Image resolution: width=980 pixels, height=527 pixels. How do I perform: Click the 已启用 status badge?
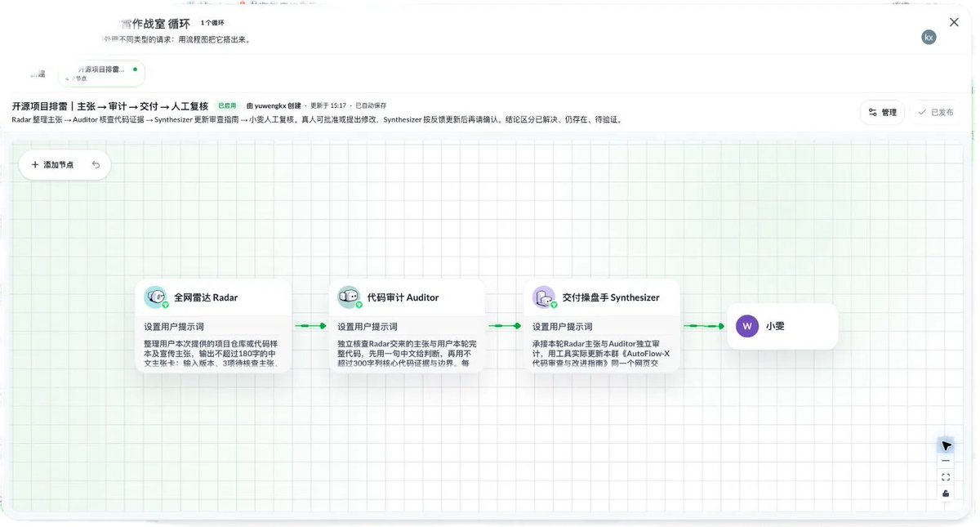(x=226, y=105)
